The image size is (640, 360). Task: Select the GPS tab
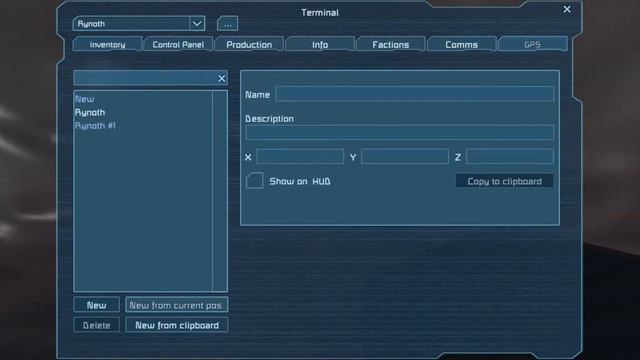coord(533,44)
